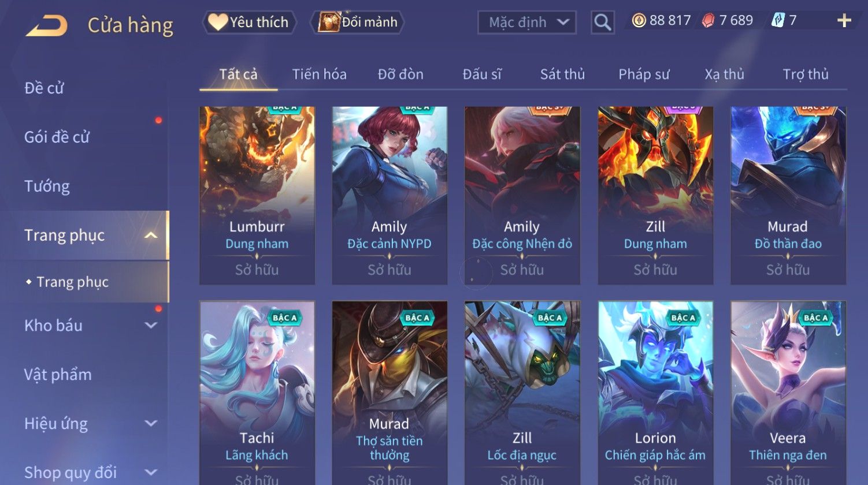This screenshot has height=485, width=868.
Task: Open Đổi mảnh chest exchange
Action: point(357,22)
